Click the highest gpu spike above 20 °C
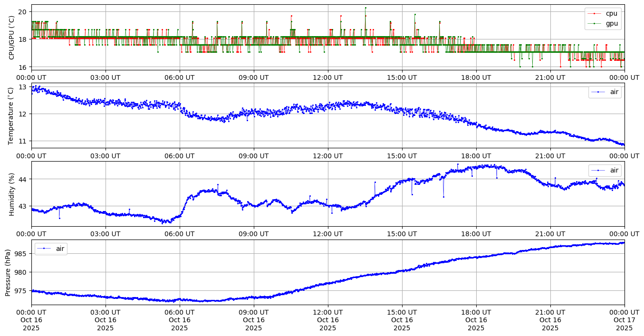 tap(365, 8)
